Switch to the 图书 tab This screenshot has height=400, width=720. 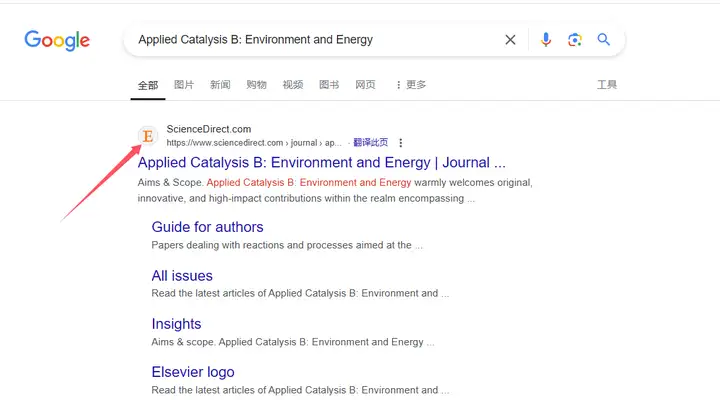329,85
